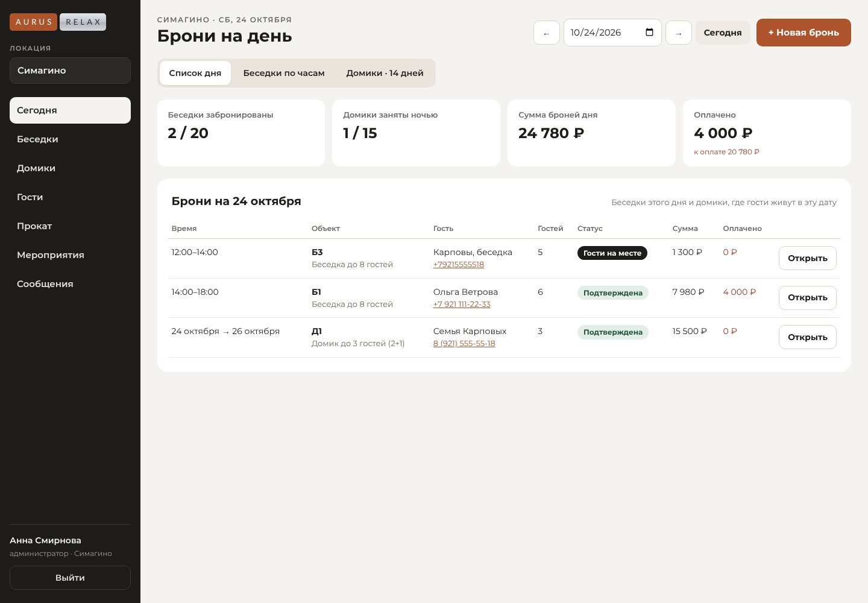Screen dimensions: 868x603
Task: Open Прокат in the sidebar
Action: [70, 226]
